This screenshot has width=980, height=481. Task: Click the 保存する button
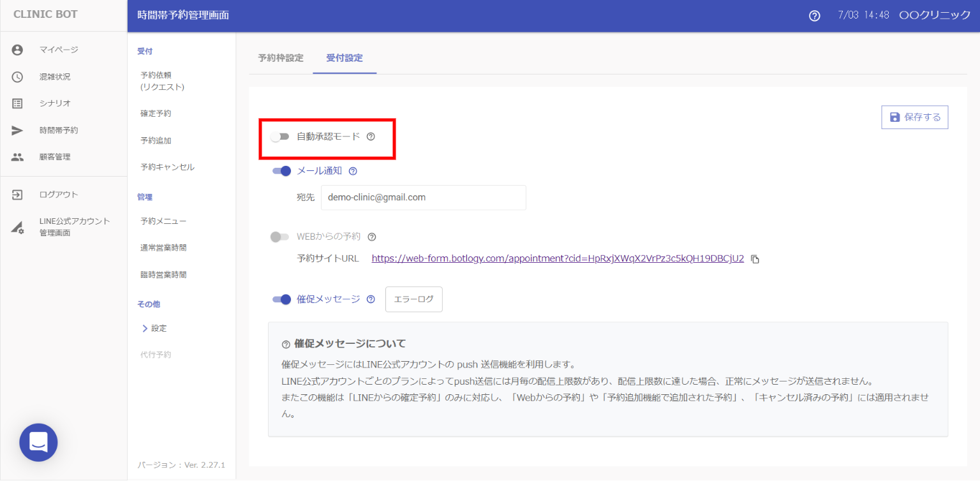[914, 117]
